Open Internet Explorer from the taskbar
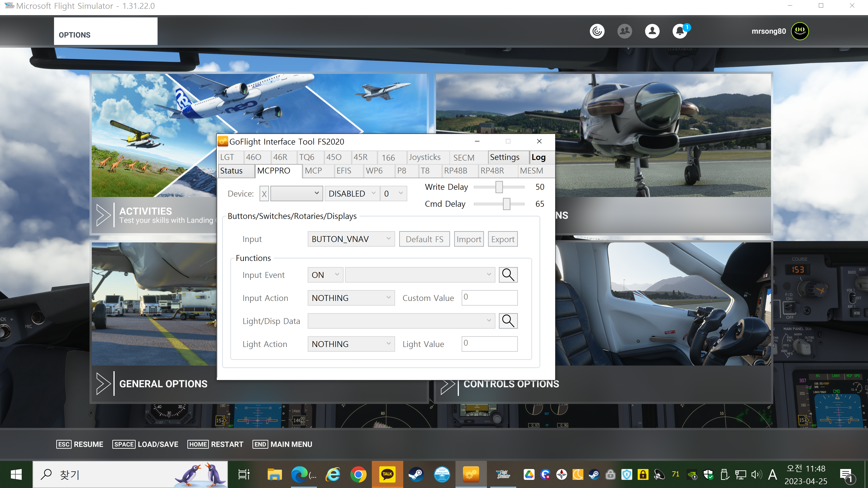868x488 pixels. (x=333, y=474)
